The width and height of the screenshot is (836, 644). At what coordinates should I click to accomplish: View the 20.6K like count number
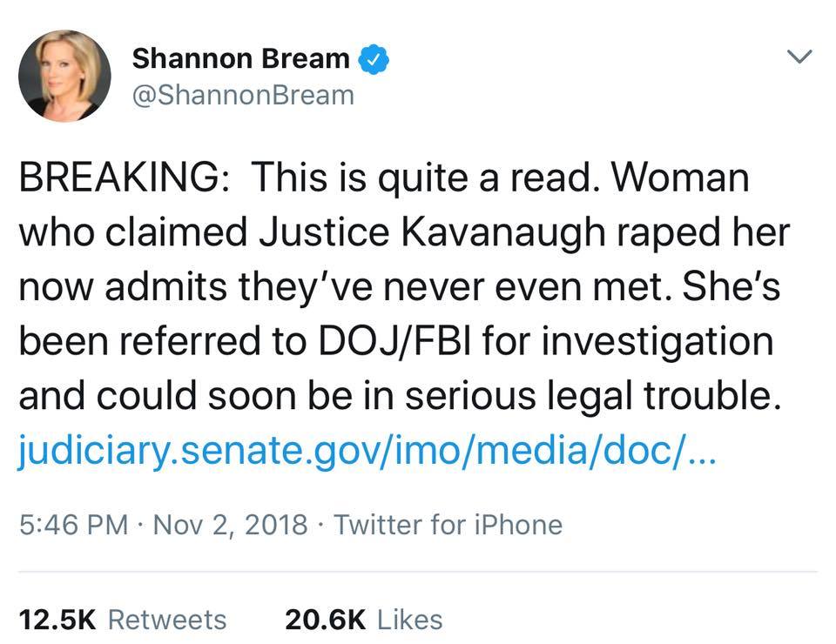click(325, 620)
